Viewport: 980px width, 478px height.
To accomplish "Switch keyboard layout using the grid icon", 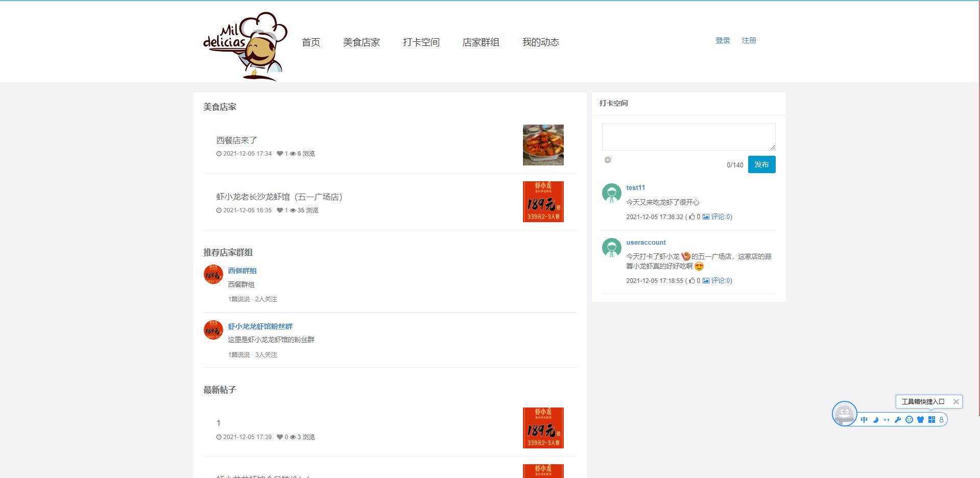I will click(x=931, y=420).
